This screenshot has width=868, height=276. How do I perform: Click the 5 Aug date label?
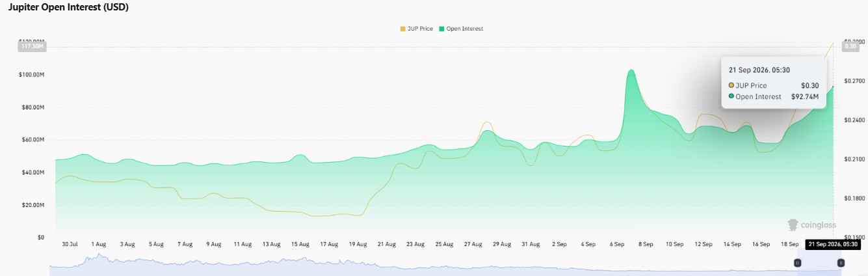click(x=156, y=244)
